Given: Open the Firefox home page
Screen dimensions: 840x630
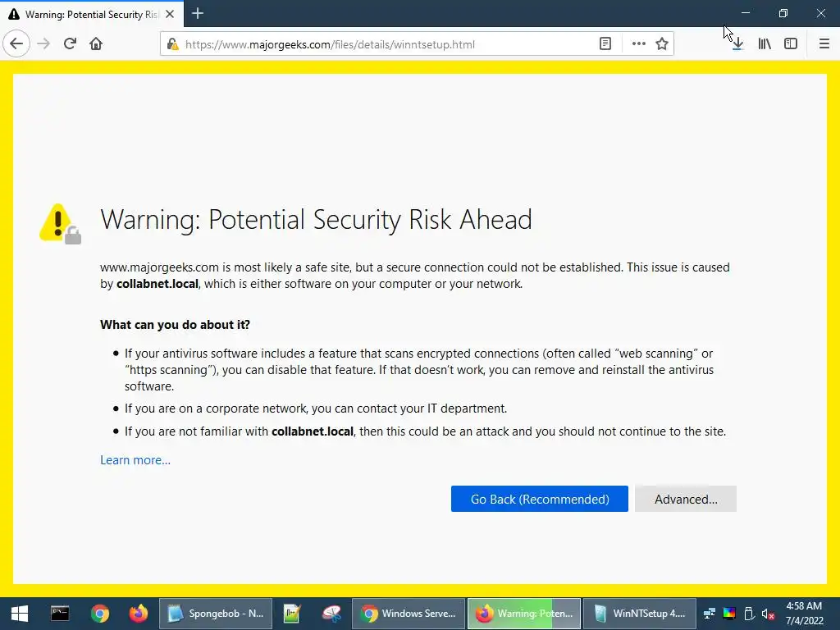Looking at the screenshot, I should tap(96, 43).
